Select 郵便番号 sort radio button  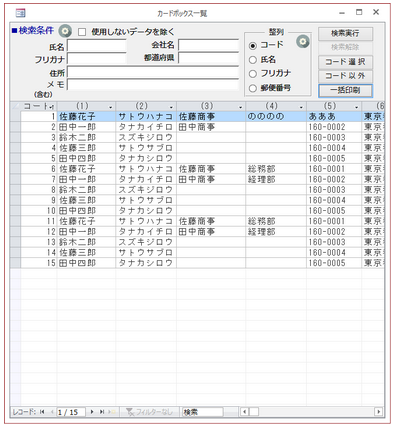click(x=253, y=88)
